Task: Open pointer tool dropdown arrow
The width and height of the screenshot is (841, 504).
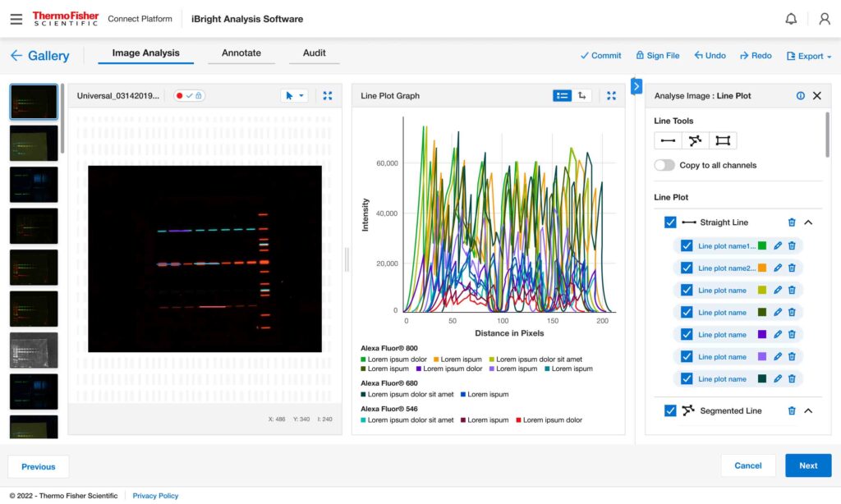Action: [x=301, y=95]
